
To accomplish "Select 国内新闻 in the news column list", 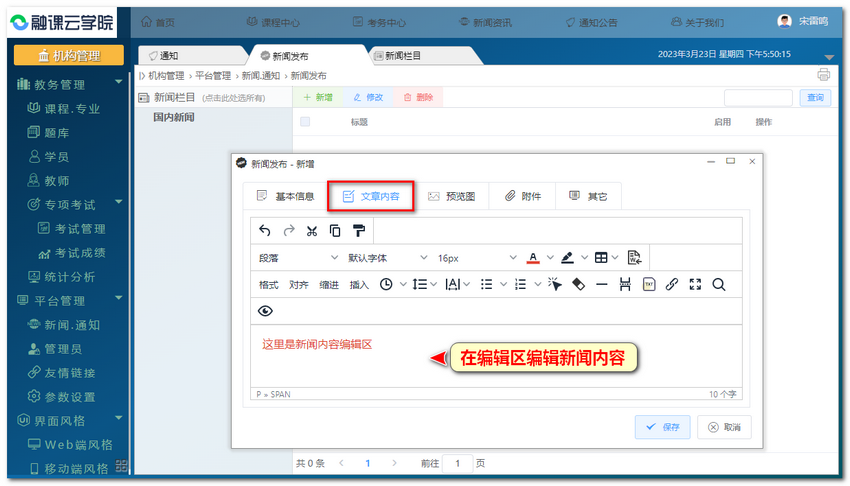I will (x=174, y=118).
